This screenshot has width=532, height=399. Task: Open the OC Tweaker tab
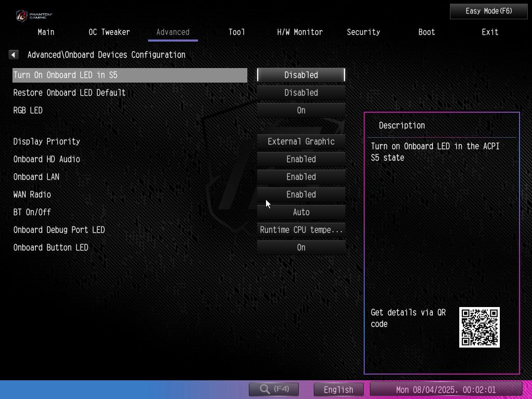(x=109, y=32)
